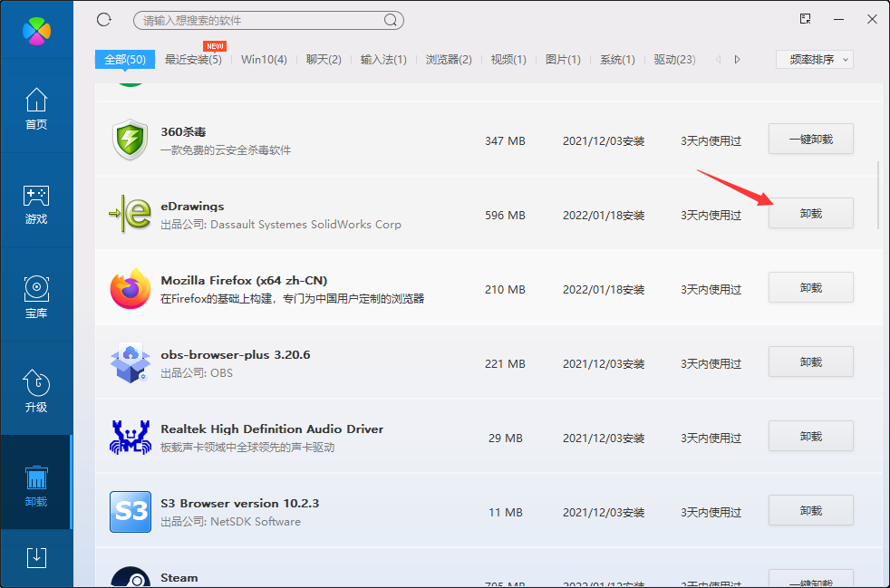The image size is (890, 588).
Task: Open the 浏览器(2) tab
Action: pyautogui.click(x=449, y=60)
